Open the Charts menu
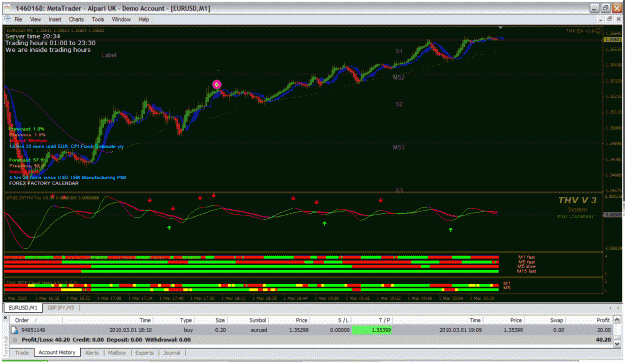625x362 pixels. point(76,19)
